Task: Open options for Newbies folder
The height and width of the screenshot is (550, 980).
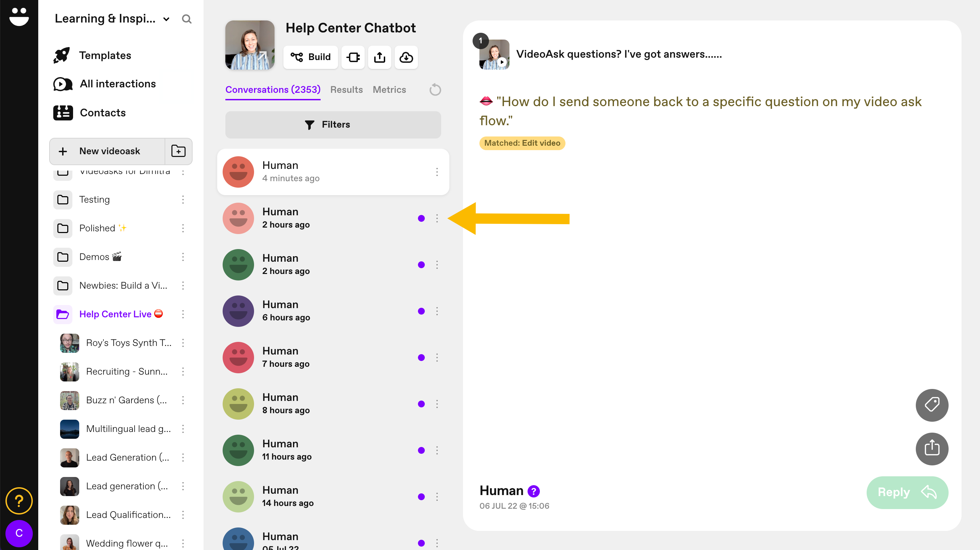Action: coord(183,286)
